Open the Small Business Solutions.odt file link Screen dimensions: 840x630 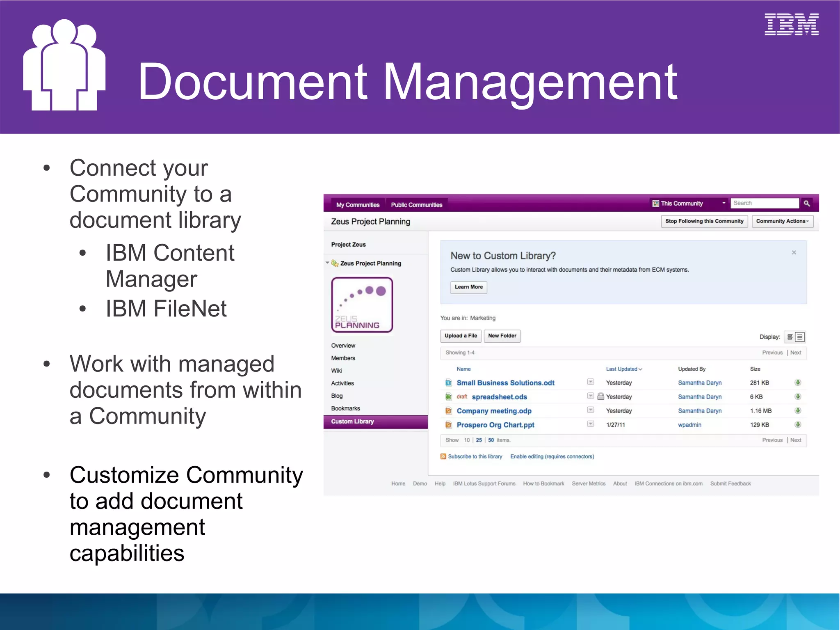505,383
